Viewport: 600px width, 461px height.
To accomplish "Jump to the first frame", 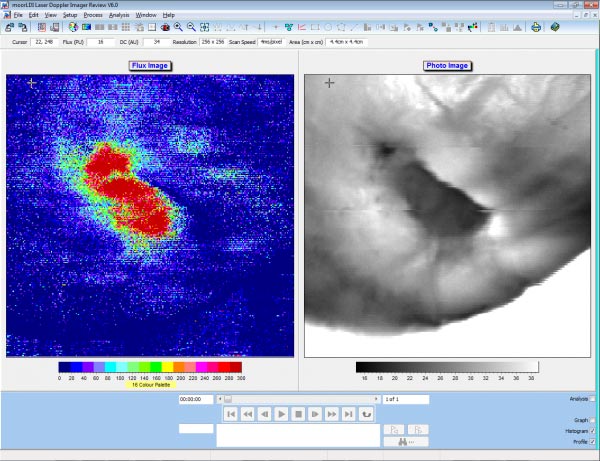I will pos(230,413).
